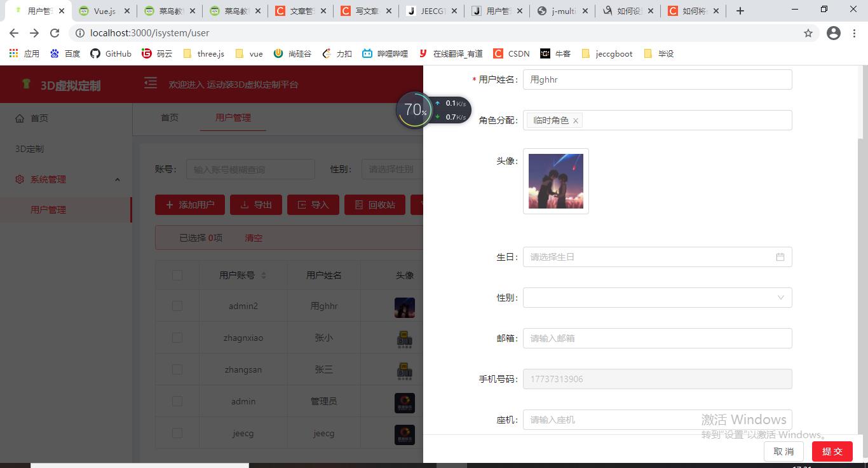
Task: Click the 导入 import button
Action: (x=313, y=205)
